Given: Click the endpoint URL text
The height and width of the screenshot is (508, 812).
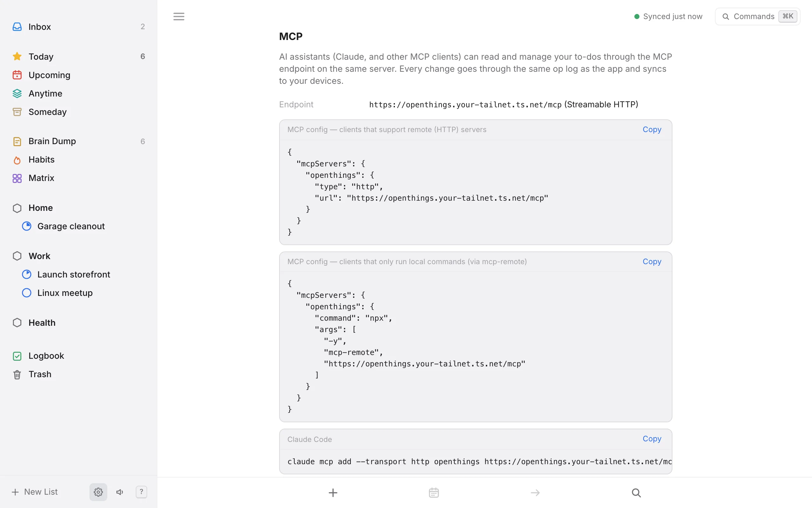Looking at the screenshot, I should point(465,104).
